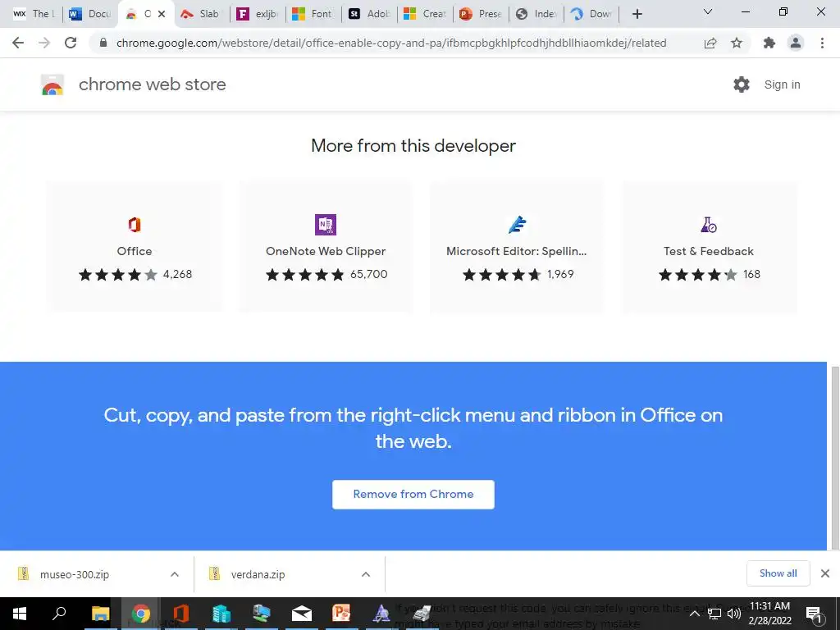Open File Explorer from the taskbar
The height and width of the screenshot is (630, 840).
click(x=100, y=614)
